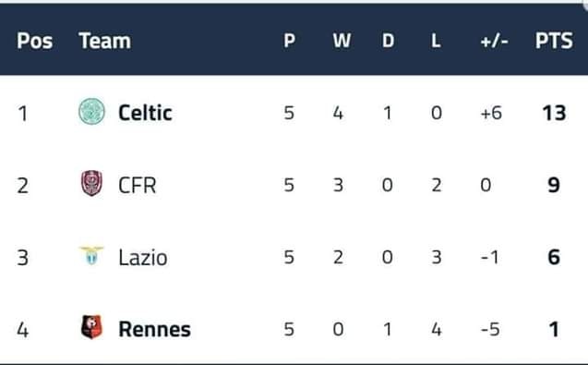Select the Lazio team name
Viewport: 588px width, 365px height.
click(143, 258)
